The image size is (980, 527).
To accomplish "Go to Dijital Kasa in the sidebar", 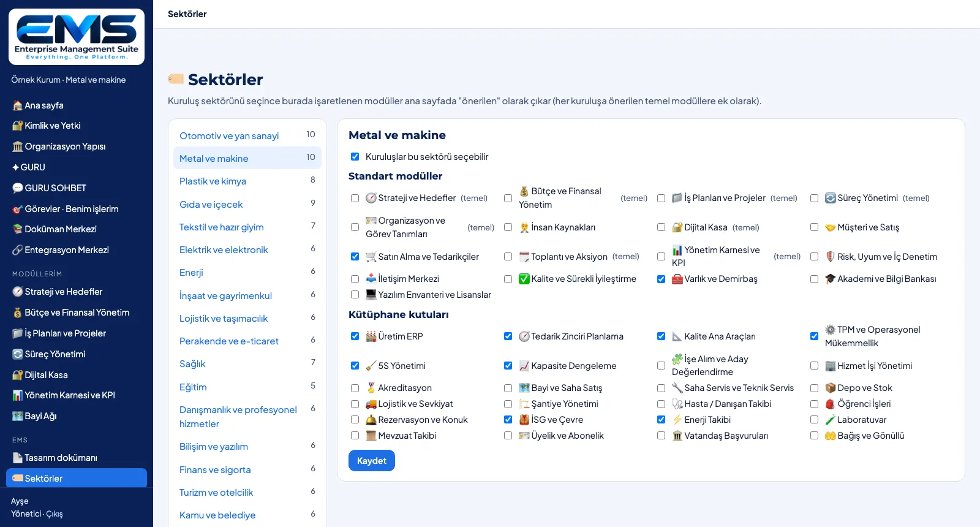I will click(x=77, y=375).
